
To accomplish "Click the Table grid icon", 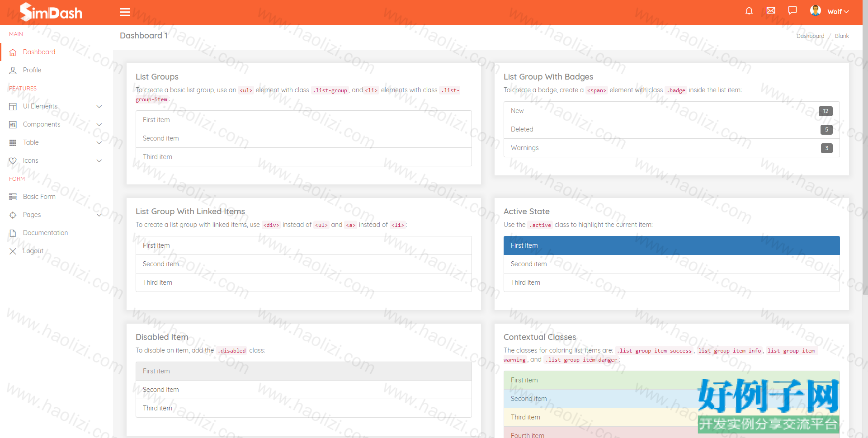I will pyautogui.click(x=13, y=143).
